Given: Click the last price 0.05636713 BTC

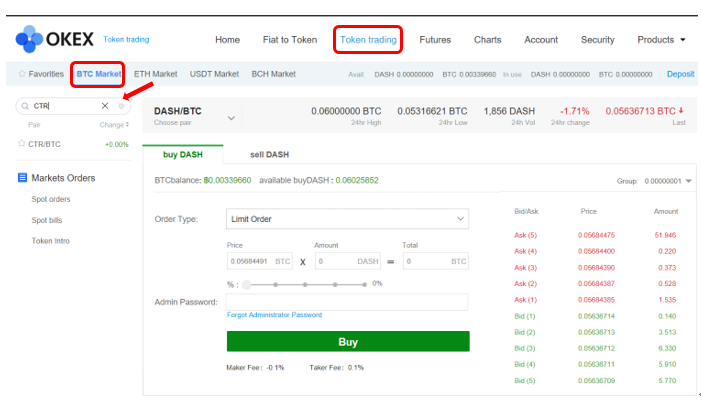Looking at the screenshot, I should pos(640,111).
